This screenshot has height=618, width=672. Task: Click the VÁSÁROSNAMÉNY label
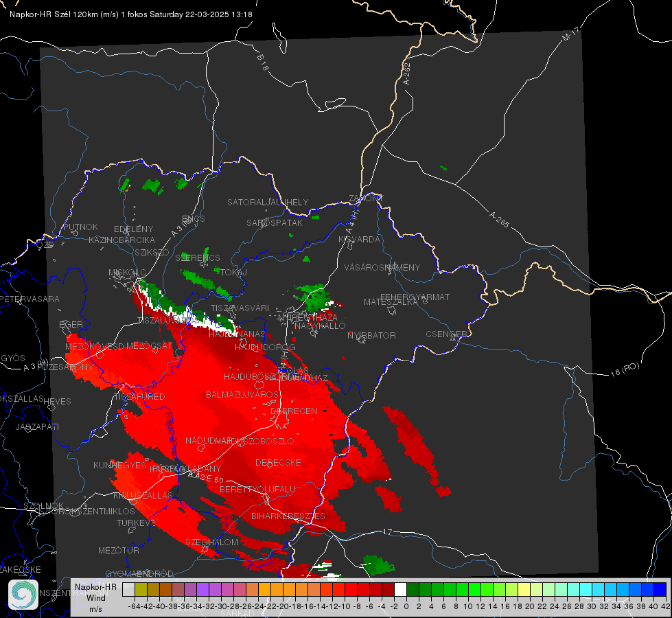tap(382, 268)
